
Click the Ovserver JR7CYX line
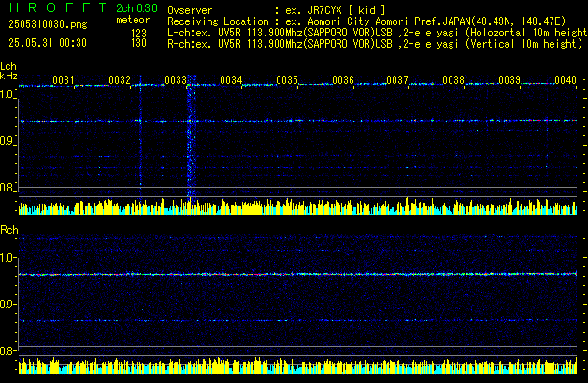pyautogui.click(x=277, y=10)
